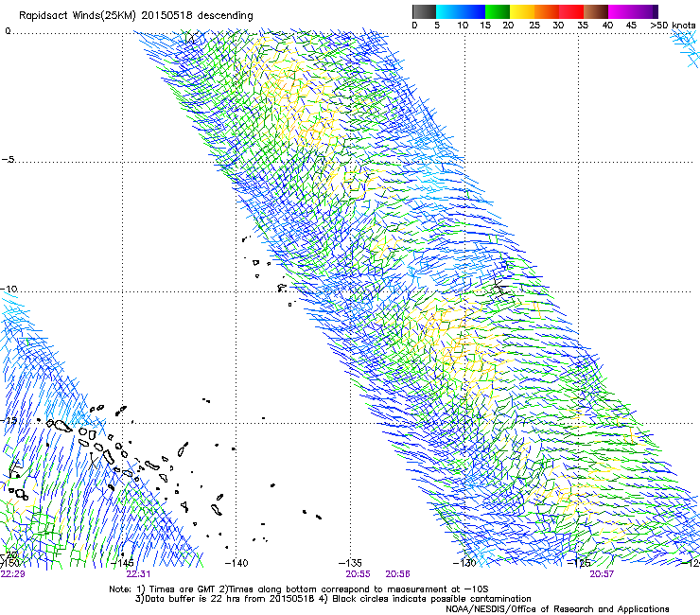Click the green 15-20 knots color segment
Screen dimensions: 700x615
[x=498, y=11]
